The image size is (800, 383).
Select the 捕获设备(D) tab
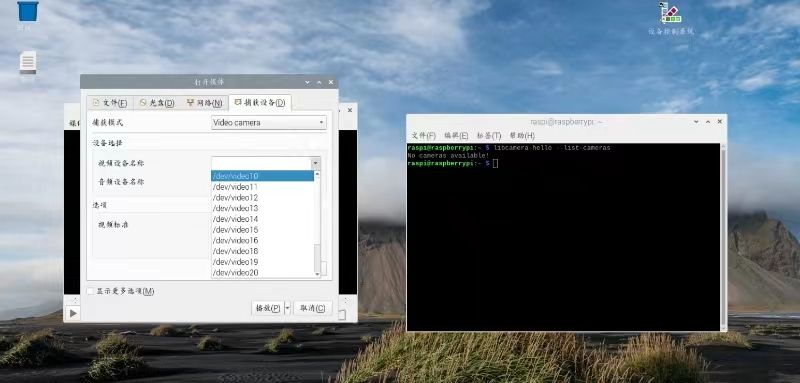point(260,103)
